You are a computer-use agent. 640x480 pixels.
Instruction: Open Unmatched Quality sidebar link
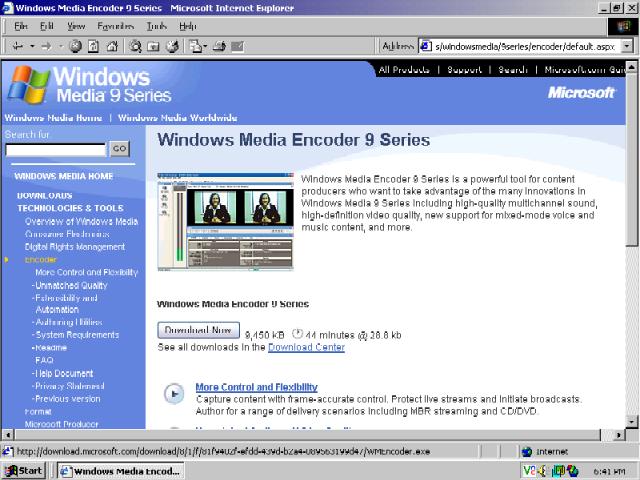point(71,285)
